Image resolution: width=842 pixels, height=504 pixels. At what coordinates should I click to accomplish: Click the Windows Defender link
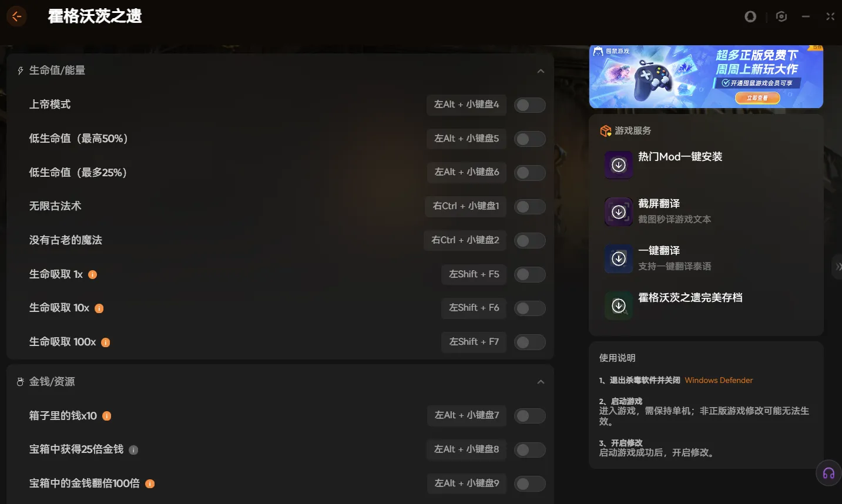pos(718,380)
